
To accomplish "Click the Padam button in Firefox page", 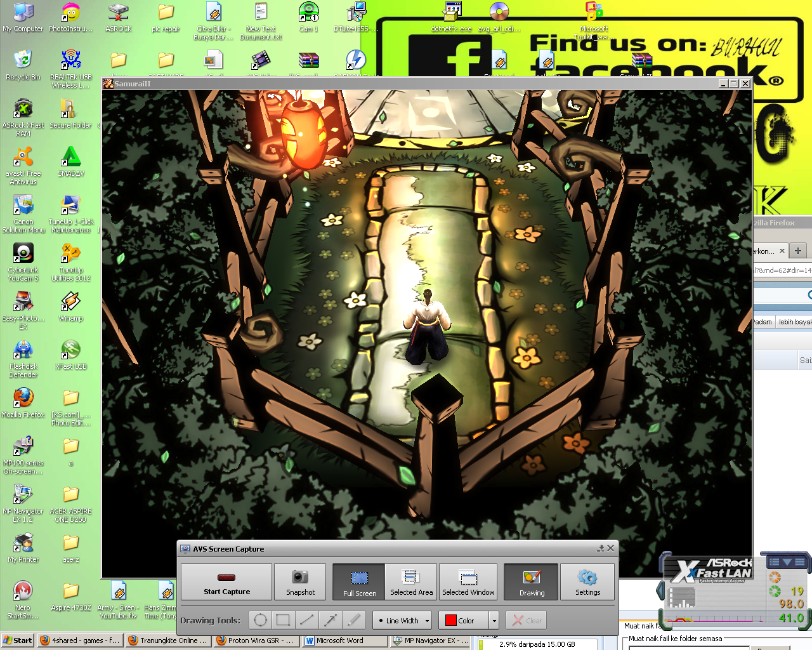I will tap(763, 322).
